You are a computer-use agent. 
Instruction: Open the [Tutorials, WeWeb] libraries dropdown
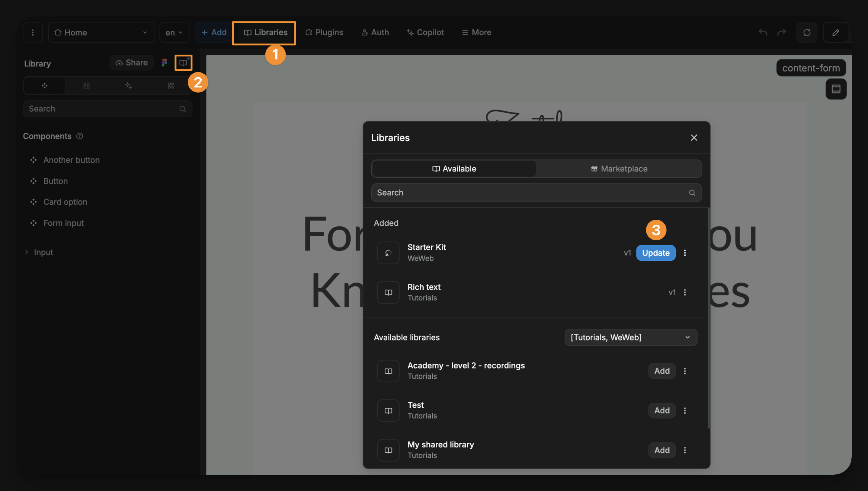(x=630, y=337)
